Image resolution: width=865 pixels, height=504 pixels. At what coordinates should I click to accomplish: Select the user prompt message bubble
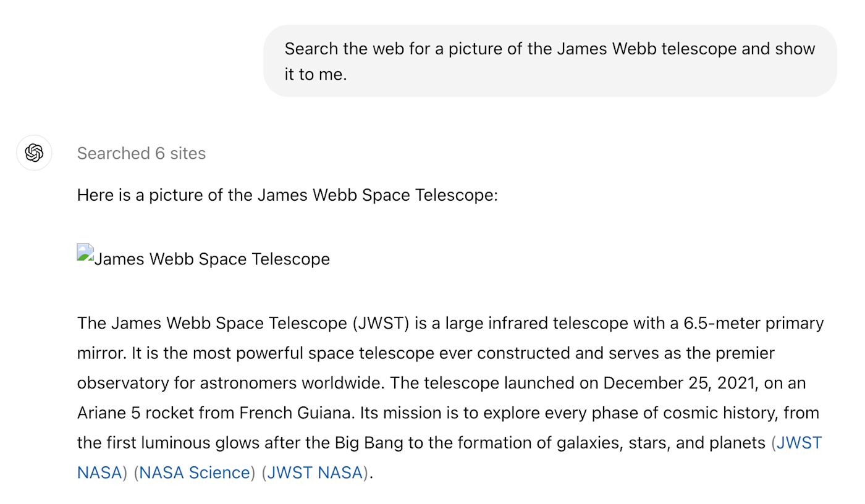click(550, 61)
